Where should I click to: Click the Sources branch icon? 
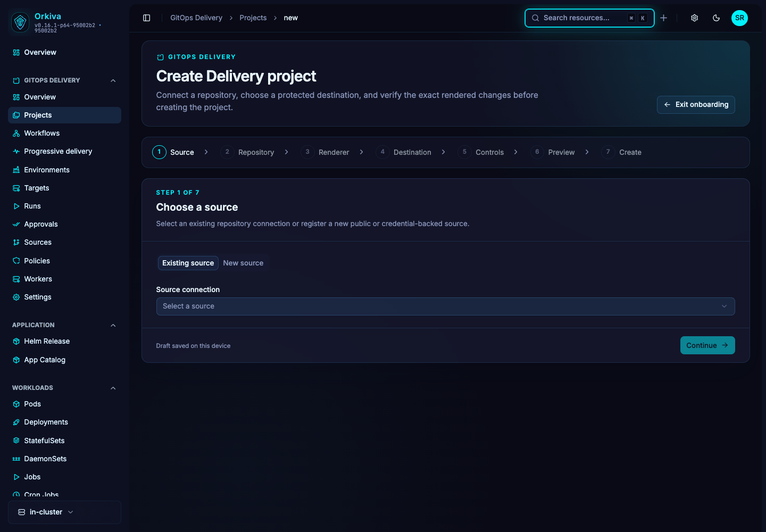click(16, 243)
